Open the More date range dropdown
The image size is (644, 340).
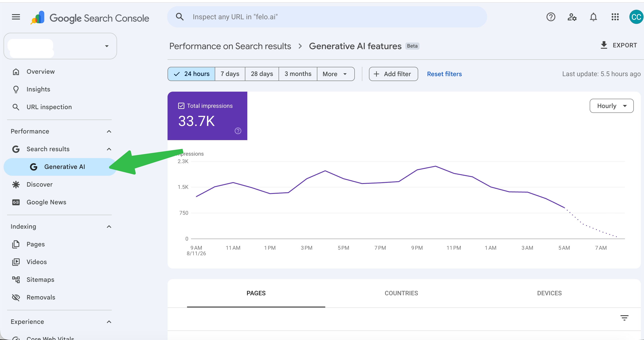tap(336, 74)
